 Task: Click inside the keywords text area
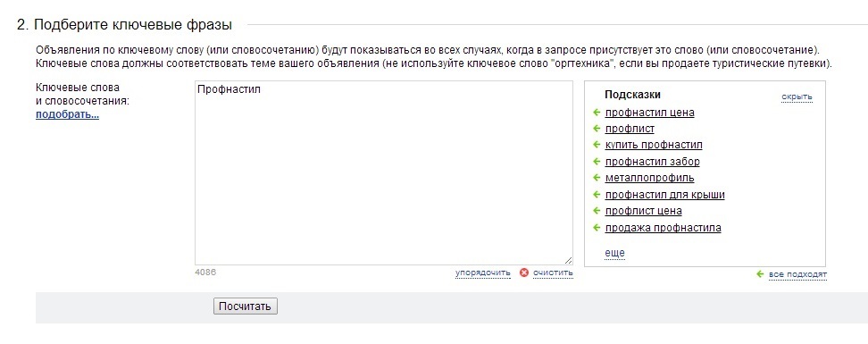click(x=384, y=172)
